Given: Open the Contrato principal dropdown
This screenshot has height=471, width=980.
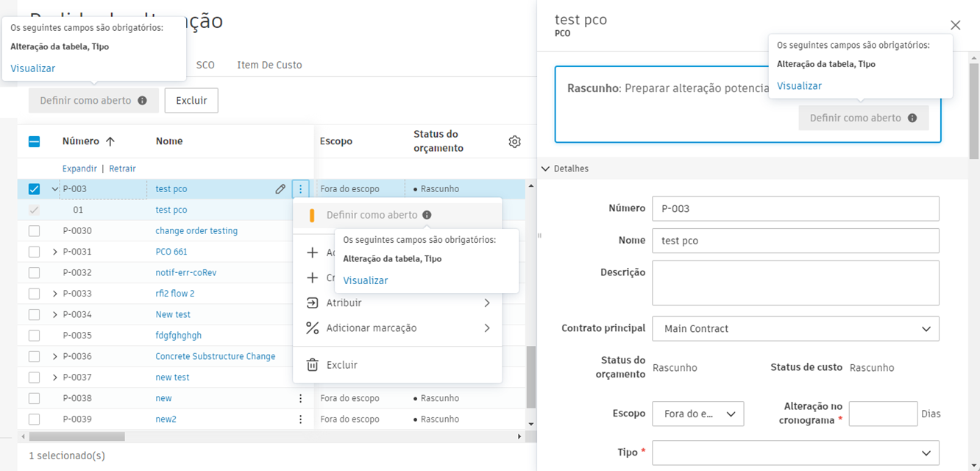Looking at the screenshot, I should click(x=795, y=329).
